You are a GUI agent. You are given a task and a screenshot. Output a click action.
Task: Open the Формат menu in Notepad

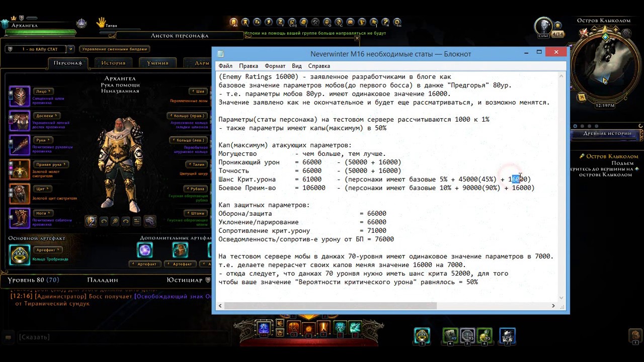tap(275, 66)
